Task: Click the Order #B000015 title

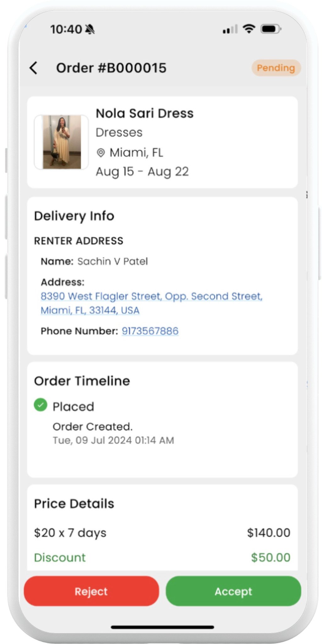Action: pos(111,68)
